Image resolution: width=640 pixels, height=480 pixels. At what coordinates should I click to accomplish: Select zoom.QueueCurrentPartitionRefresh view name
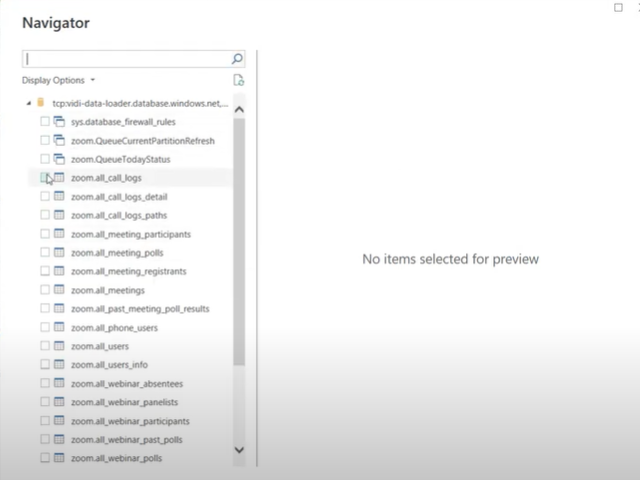coord(143,141)
